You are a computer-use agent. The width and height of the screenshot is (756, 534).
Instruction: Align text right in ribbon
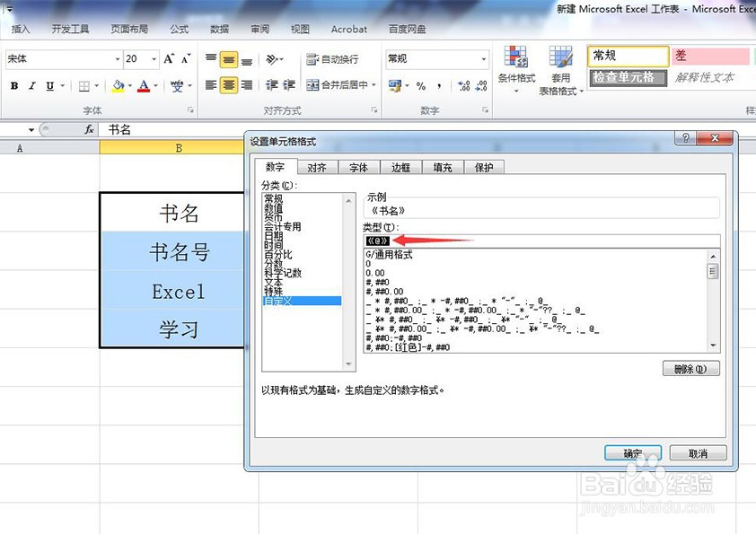(247, 85)
